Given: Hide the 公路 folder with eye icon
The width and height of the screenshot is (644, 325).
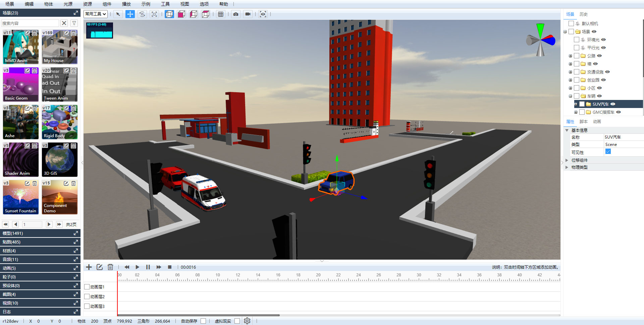Looking at the screenshot, I should (599, 56).
